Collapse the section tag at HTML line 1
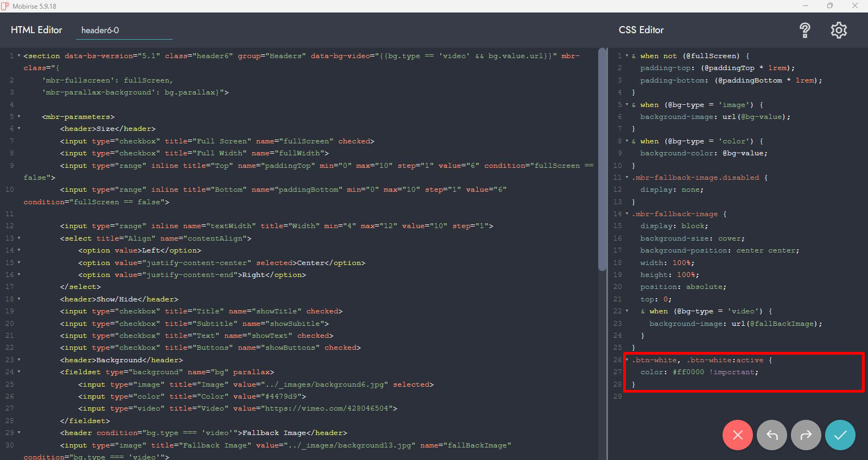The width and height of the screenshot is (868, 460). [x=19, y=56]
